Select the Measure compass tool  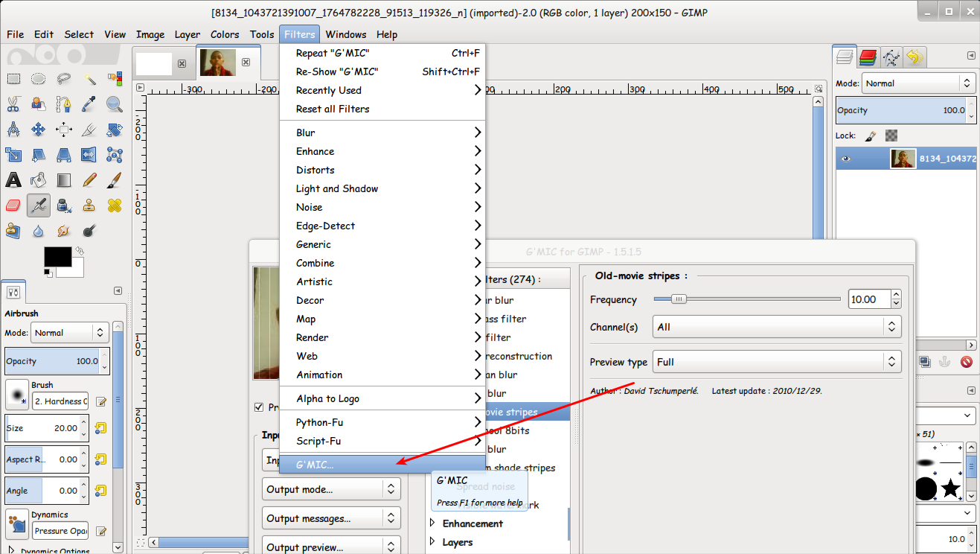point(13,129)
